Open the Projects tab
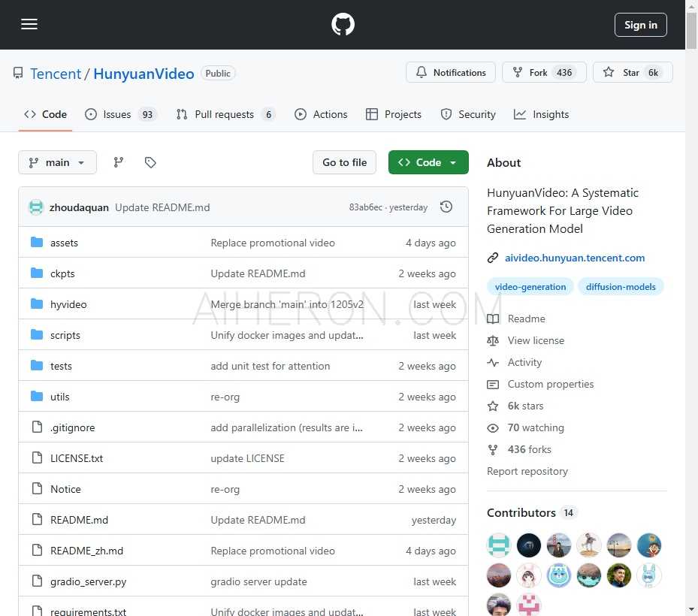The width and height of the screenshot is (698, 616). pos(394,114)
